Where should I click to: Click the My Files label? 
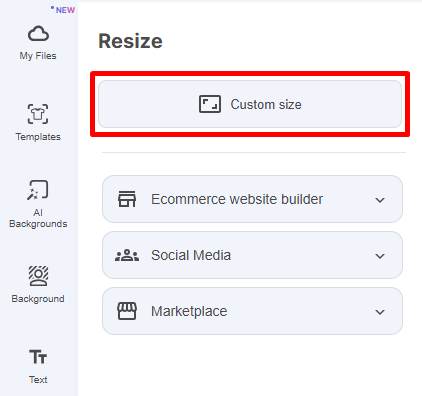38,56
